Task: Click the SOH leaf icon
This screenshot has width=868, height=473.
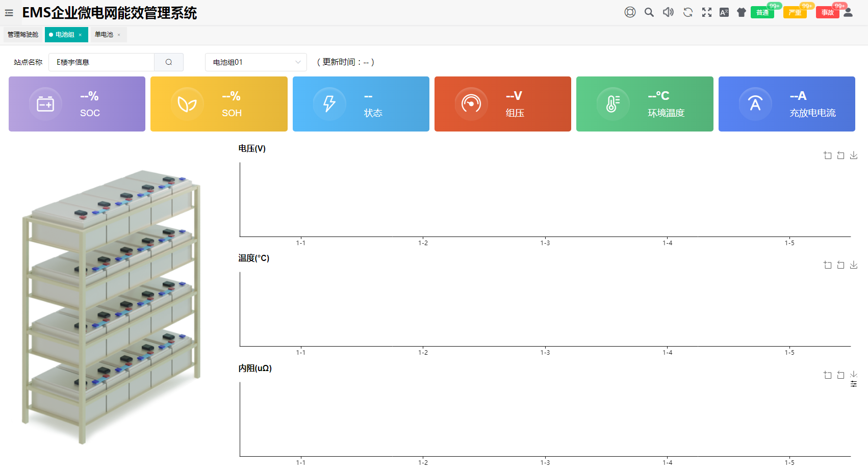Action: [x=187, y=104]
